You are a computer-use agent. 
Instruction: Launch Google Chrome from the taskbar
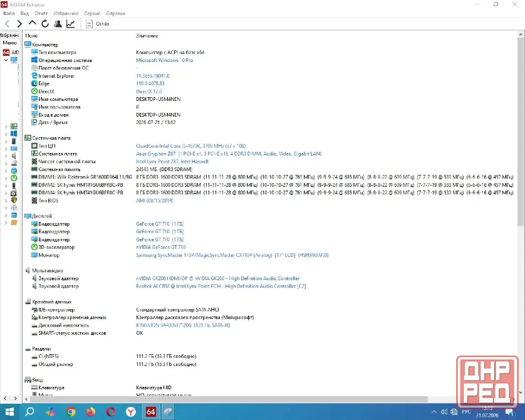point(70,412)
